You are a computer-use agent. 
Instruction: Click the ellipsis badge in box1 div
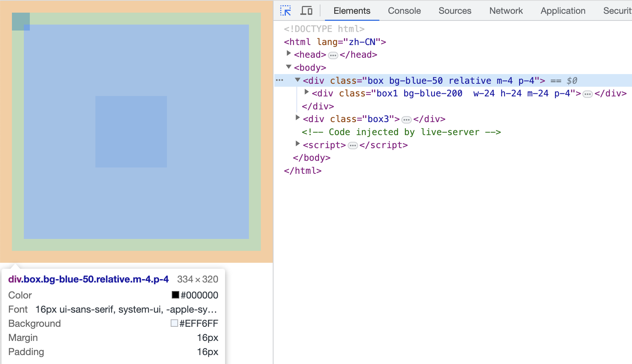(588, 94)
